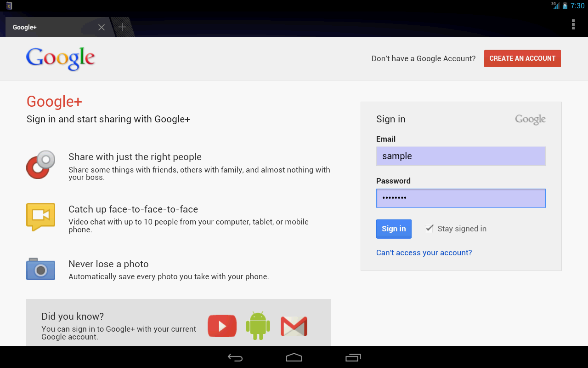Click 'Catch up face-to-face-to-face' heading
Screen dimensions: 588x368
(133, 209)
